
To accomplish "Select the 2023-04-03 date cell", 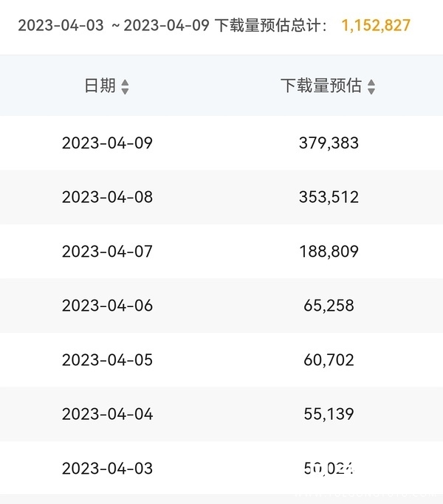I will pyautogui.click(x=107, y=469).
